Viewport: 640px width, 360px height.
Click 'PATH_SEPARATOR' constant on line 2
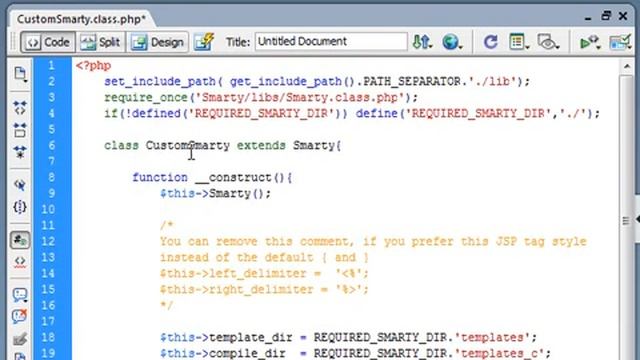tap(412, 82)
